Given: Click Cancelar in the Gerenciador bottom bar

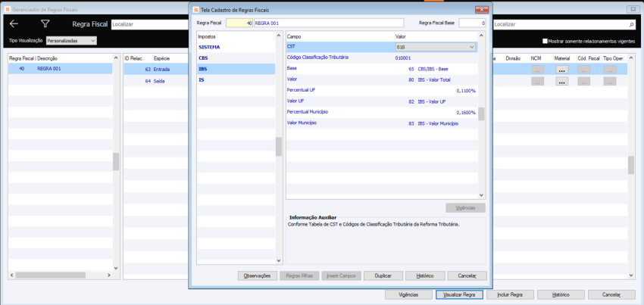Looking at the screenshot, I should pyautogui.click(x=611, y=294).
